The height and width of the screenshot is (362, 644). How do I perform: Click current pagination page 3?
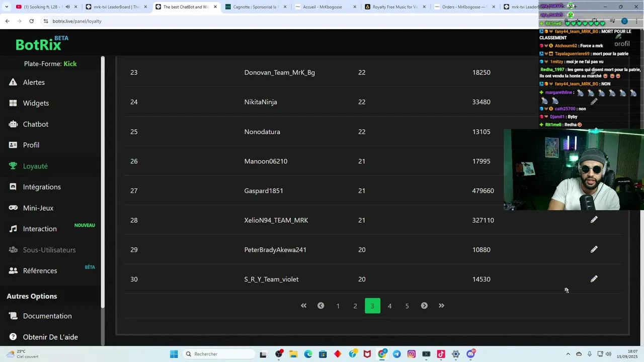(x=372, y=306)
